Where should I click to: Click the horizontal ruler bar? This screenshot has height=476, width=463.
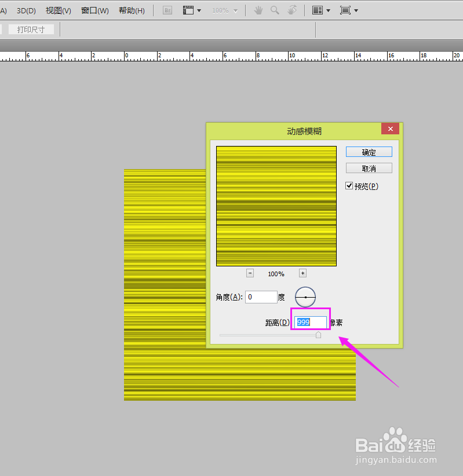[x=232, y=56]
